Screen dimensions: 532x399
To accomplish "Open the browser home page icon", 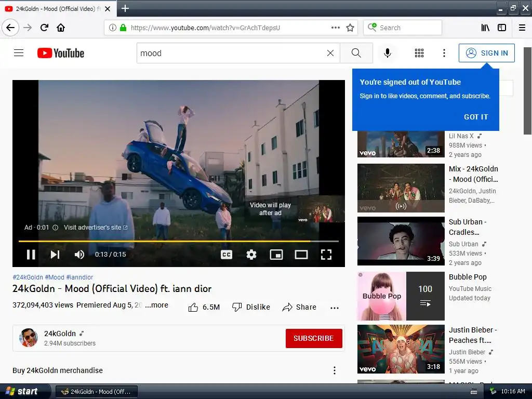I will pyautogui.click(x=61, y=28).
